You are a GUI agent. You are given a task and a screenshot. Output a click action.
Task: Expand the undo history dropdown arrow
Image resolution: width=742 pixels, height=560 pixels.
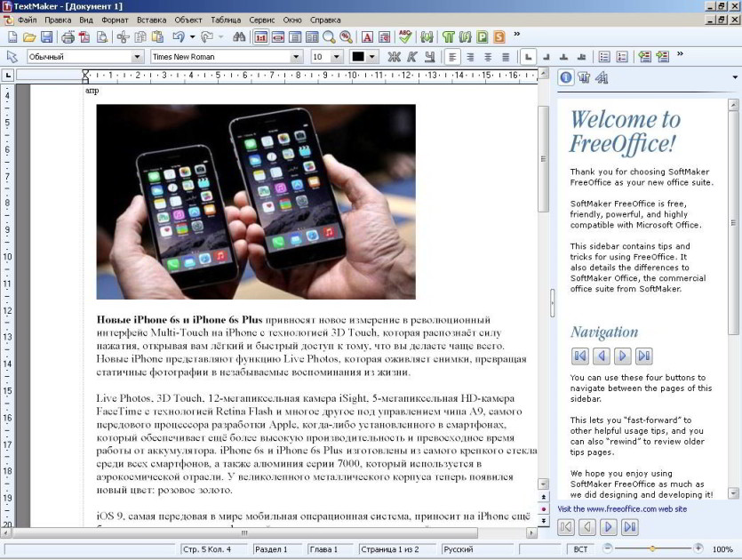point(192,37)
